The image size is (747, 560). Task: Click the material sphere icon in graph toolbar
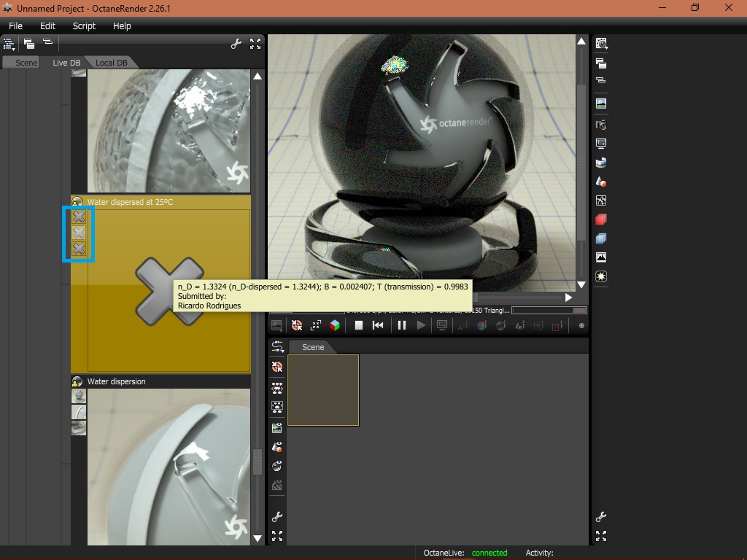click(x=276, y=466)
